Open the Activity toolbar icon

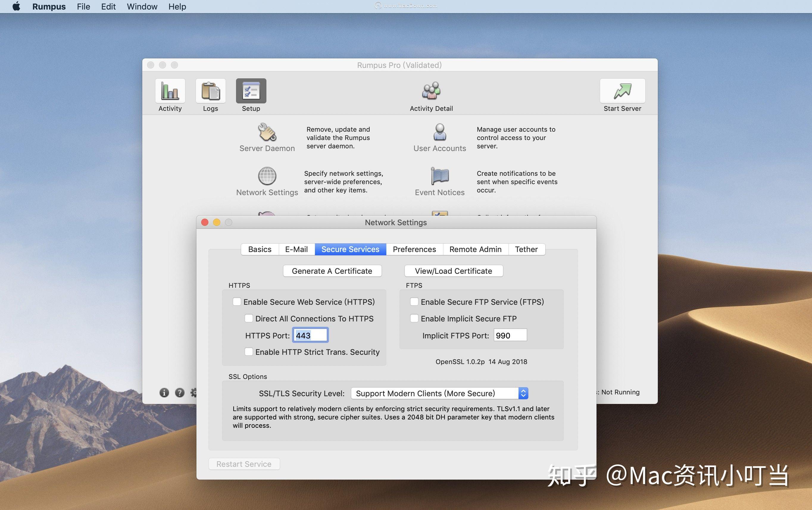point(170,91)
